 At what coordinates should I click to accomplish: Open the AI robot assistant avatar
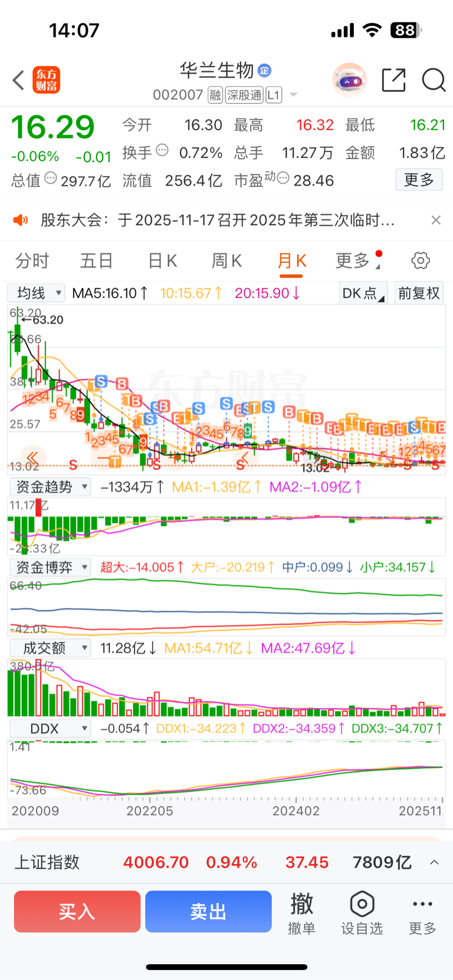coord(349,80)
